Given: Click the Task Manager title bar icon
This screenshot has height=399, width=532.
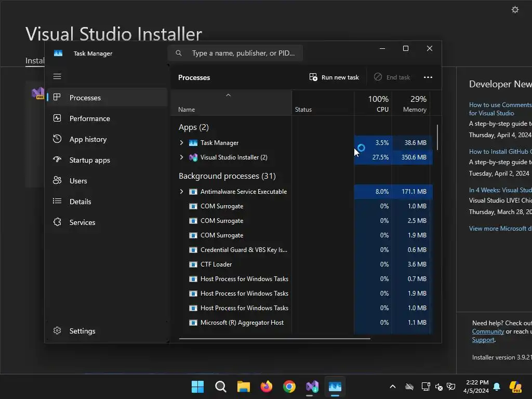Looking at the screenshot, I should click(58, 54).
